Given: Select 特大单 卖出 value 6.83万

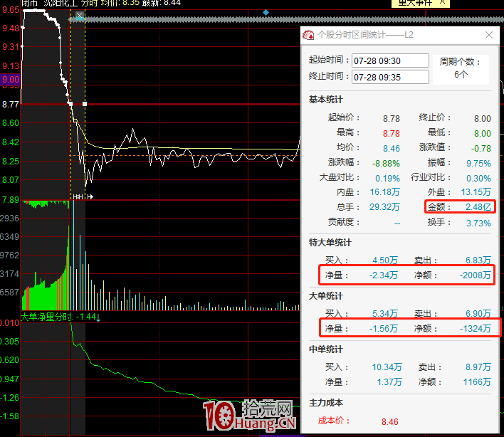Looking at the screenshot, I should 478,260.
